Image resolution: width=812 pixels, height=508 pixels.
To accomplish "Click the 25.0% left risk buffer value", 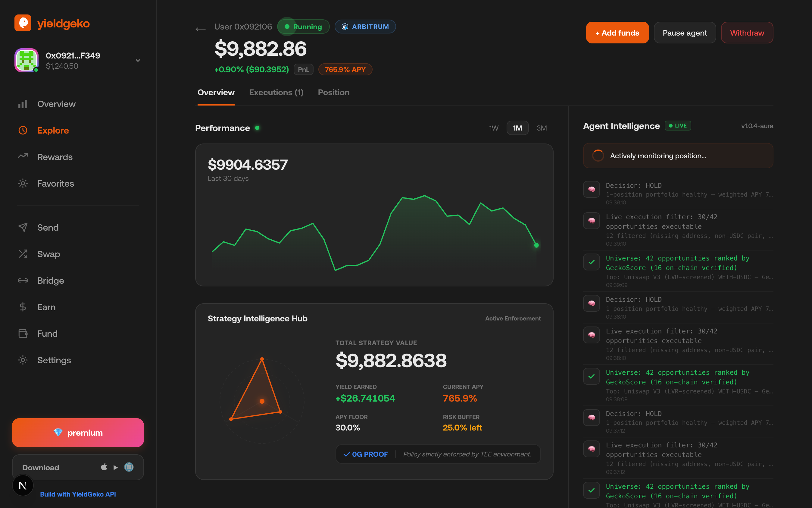I will click(462, 428).
